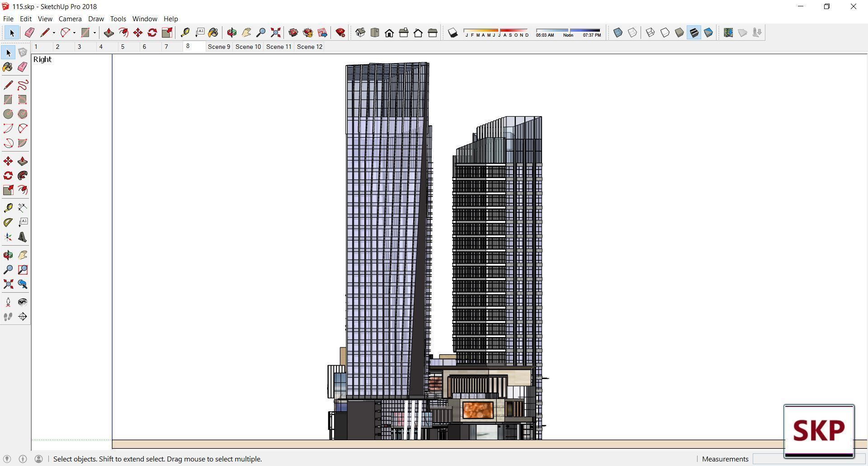Enable Monochrome face style

click(x=708, y=33)
